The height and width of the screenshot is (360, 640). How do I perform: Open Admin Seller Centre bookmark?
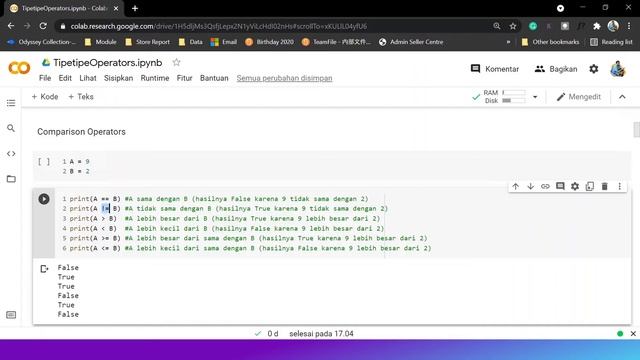tap(411, 42)
